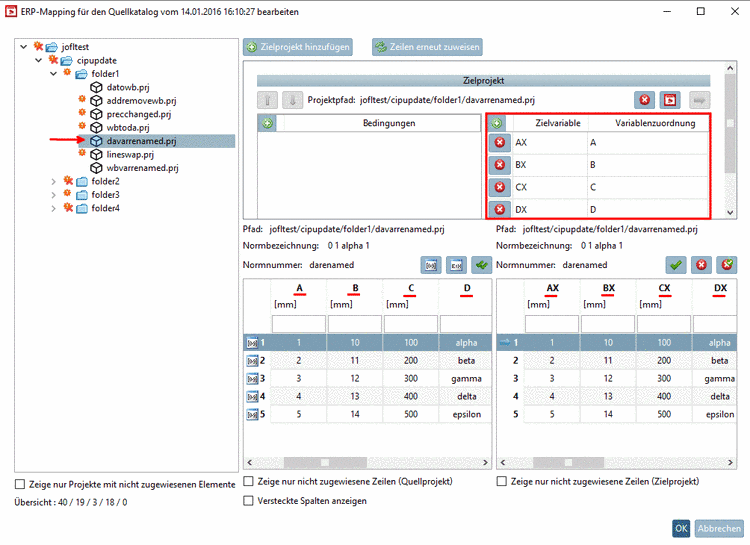Delete target project red X beside Projektpfad
This screenshot has width=750, height=545.
(x=645, y=100)
